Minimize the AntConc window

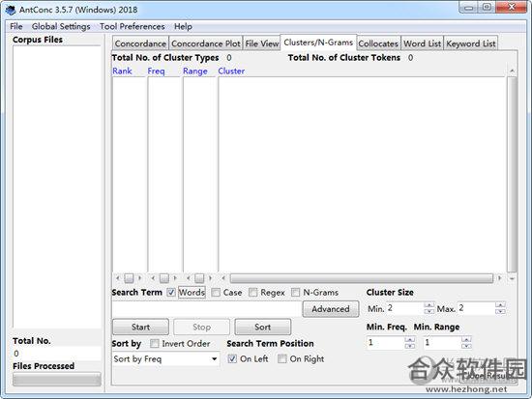click(x=469, y=8)
